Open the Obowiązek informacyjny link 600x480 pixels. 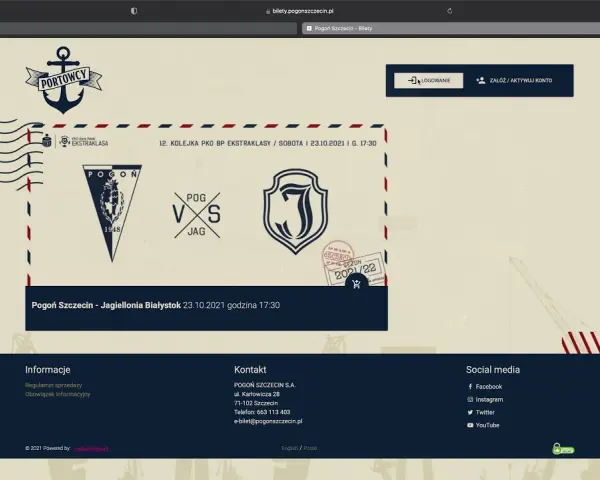(x=58, y=394)
